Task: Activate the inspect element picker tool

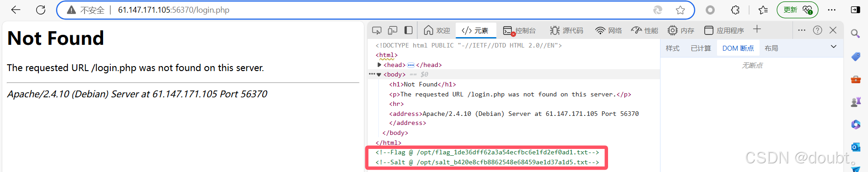Action: tap(377, 30)
